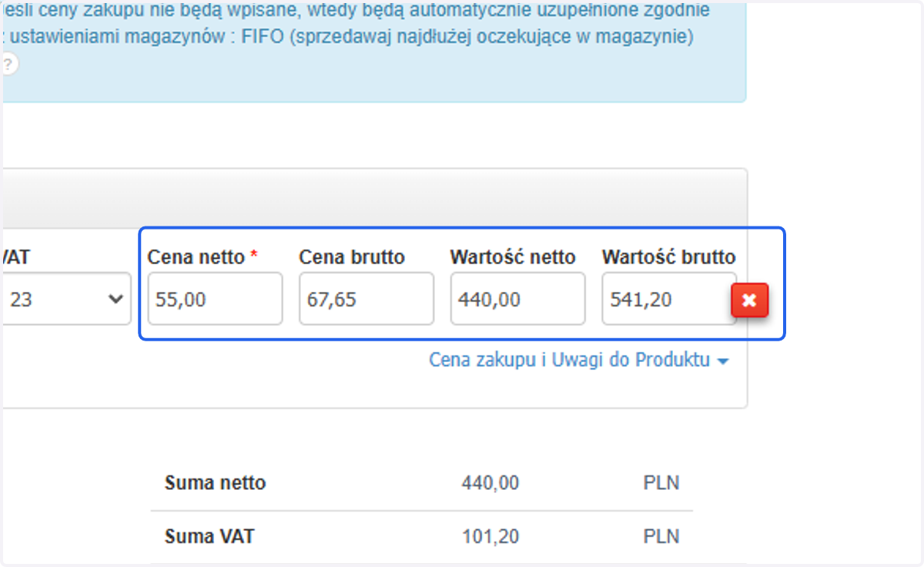The width and height of the screenshot is (924, 567).
Task: Click the red remove row button
Action: click(749, 300)
